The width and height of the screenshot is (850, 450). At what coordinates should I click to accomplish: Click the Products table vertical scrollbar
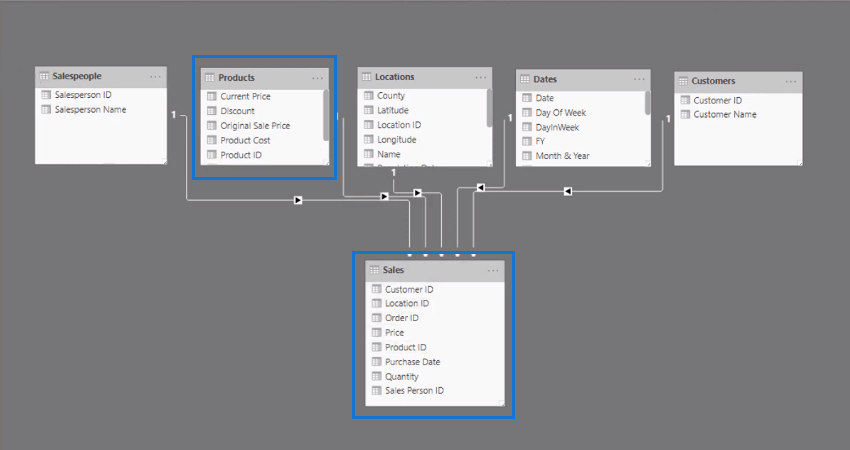tap(326, 114)
